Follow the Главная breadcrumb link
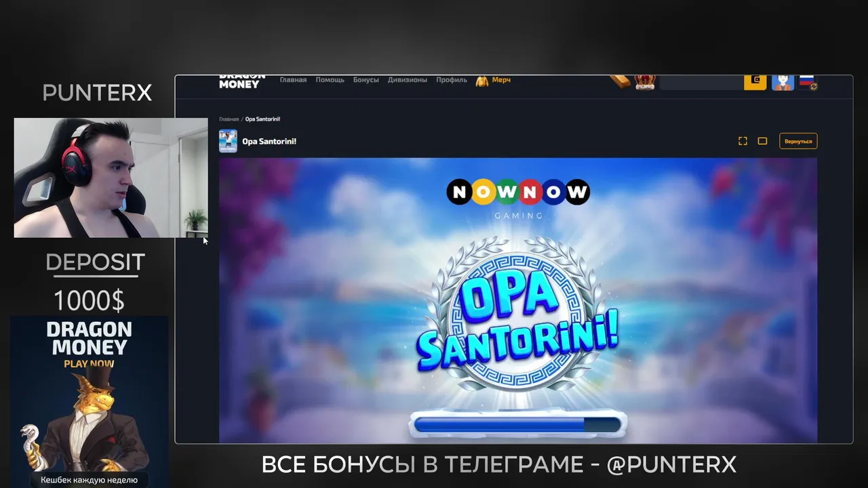This screenshot has width=868, height=488. coord(229,119)
